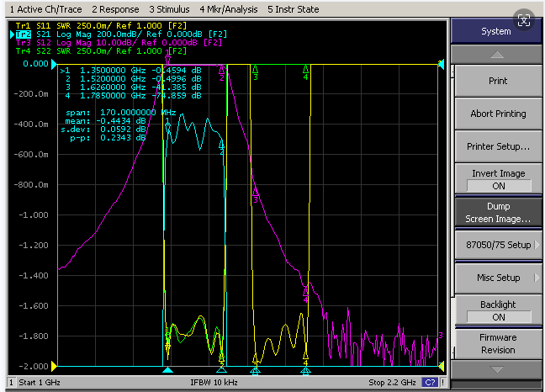
Task: Click the Print softkey
Action: [498, 81]
